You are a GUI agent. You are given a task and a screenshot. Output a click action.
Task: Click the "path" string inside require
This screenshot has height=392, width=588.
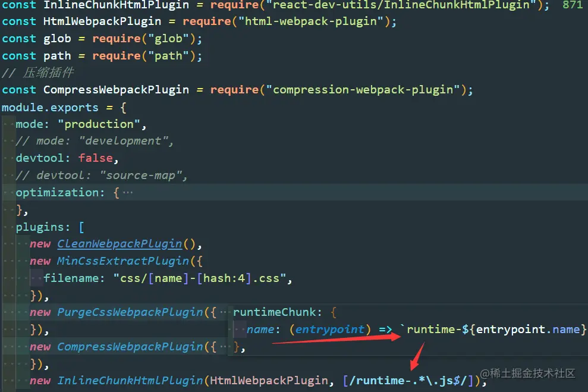tap(168, 56)
